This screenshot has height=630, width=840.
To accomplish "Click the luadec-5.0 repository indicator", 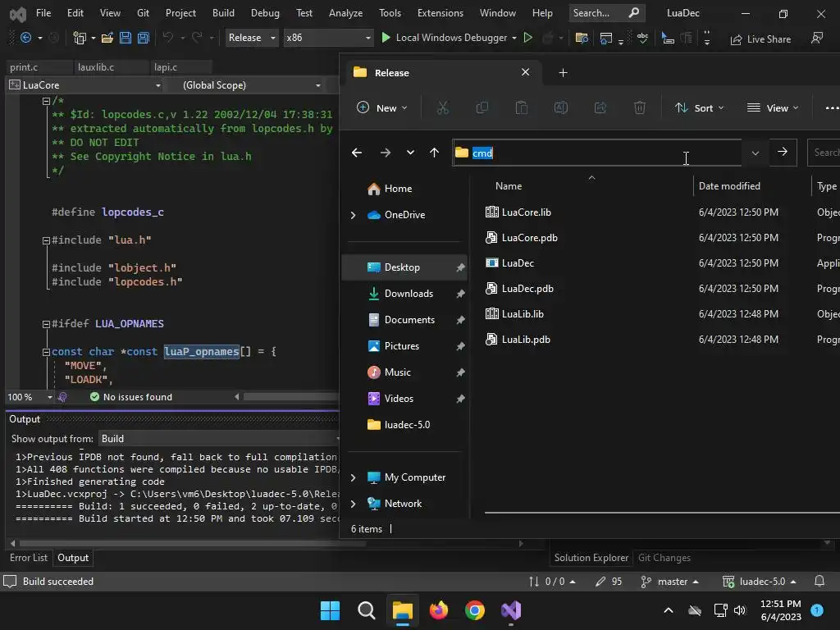I will coord(759,582).
